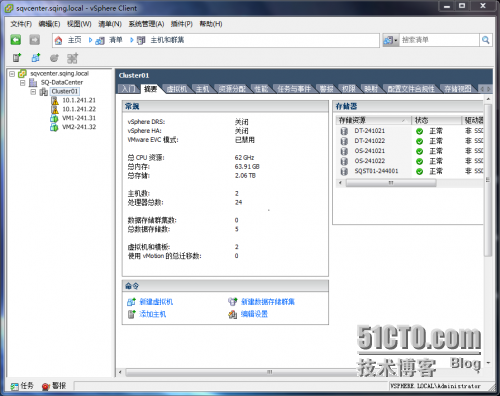The height and width of the screenshot is (396, 500).
Task: Click the Home house icon in address bar
Action: [x=58, y=40]
